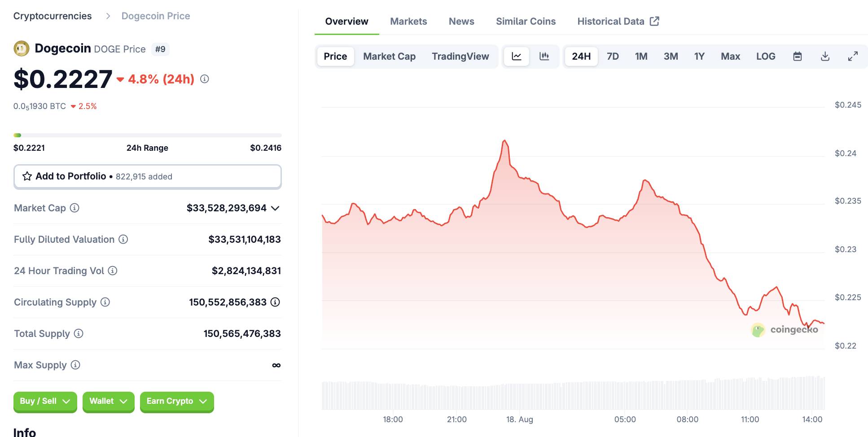Open the Historical Data tab

point(618,21)
